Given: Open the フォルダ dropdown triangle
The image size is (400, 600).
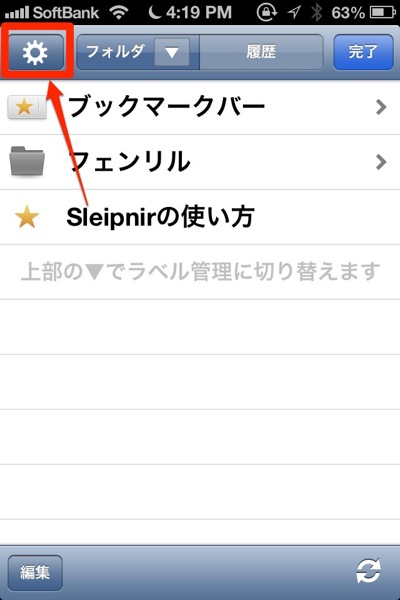Looking at the screenshot, I should click(172, 52).
